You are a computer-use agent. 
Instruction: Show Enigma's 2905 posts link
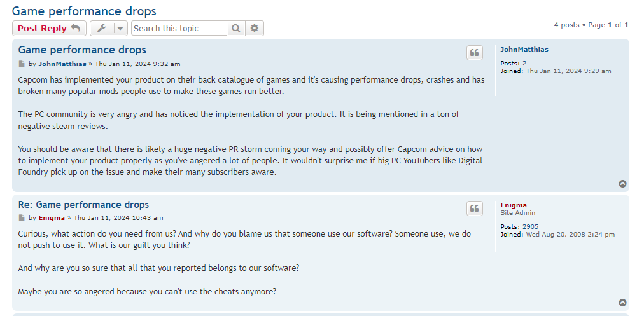click(x=530, y=227)
